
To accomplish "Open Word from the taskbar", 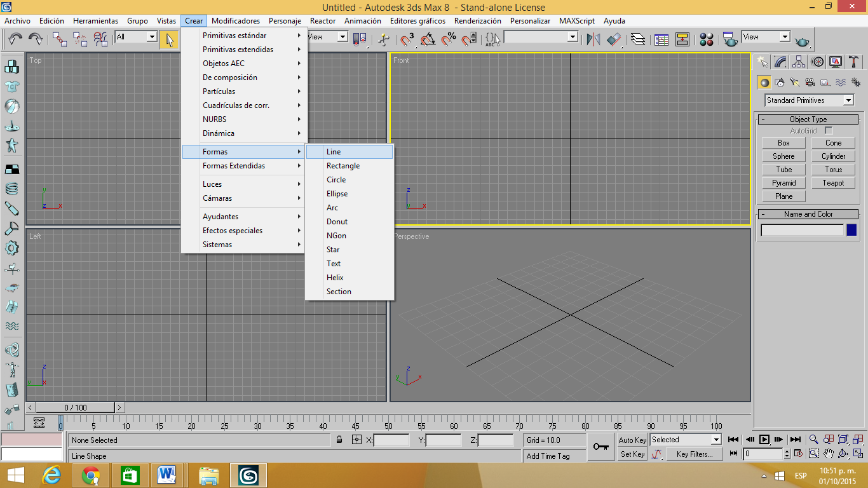I will pyautogui.click(x=168, y=475).
